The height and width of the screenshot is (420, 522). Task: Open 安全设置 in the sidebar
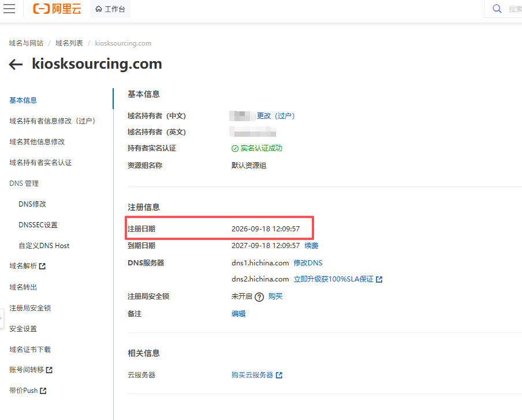coord(23,328)
